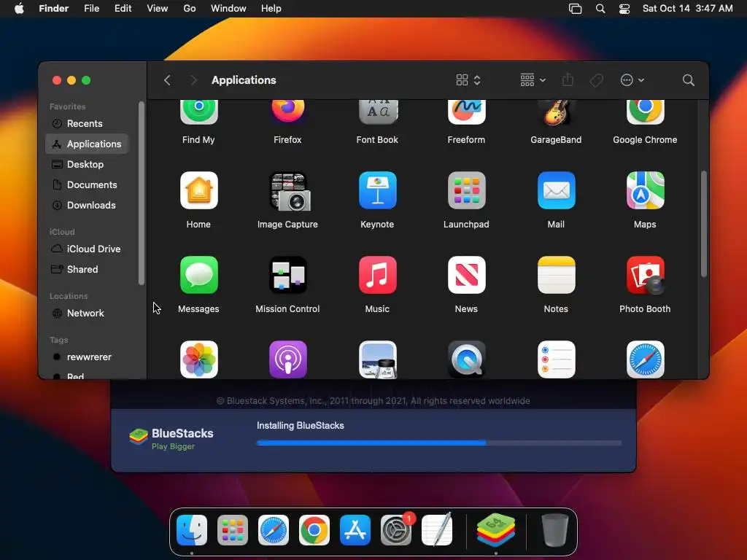Open the File menu
Screen dimensions: 747x560
coord(91,9)
